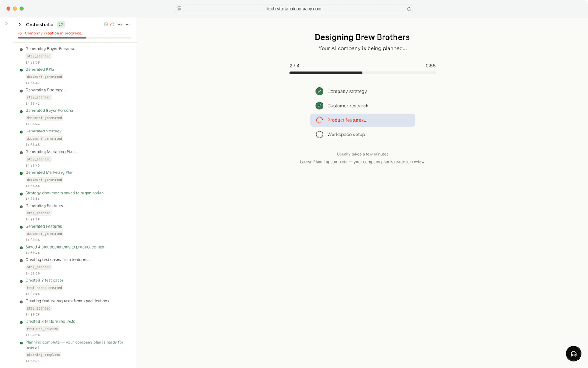This screenshot has height=368, width=588.
Task: Reload the page using the address bar refresh icon
Action: click(x=409, y=8)
